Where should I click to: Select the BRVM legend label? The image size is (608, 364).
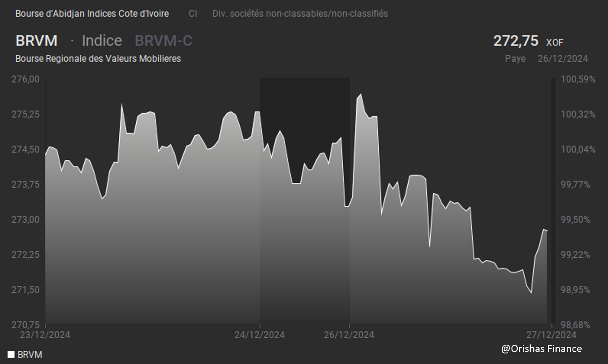30,355
